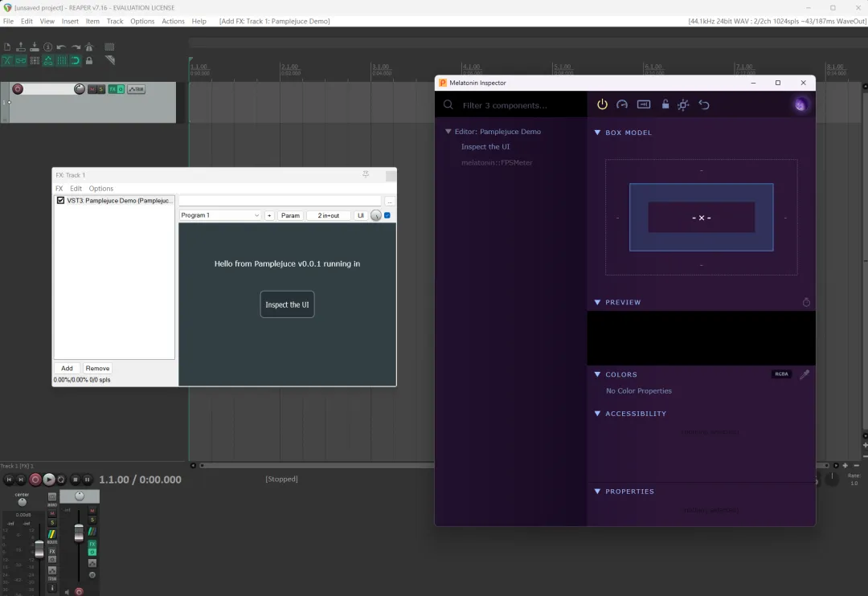868x596 pixels.
Task: Click the Remove FX button
Action: pos(97,368)
